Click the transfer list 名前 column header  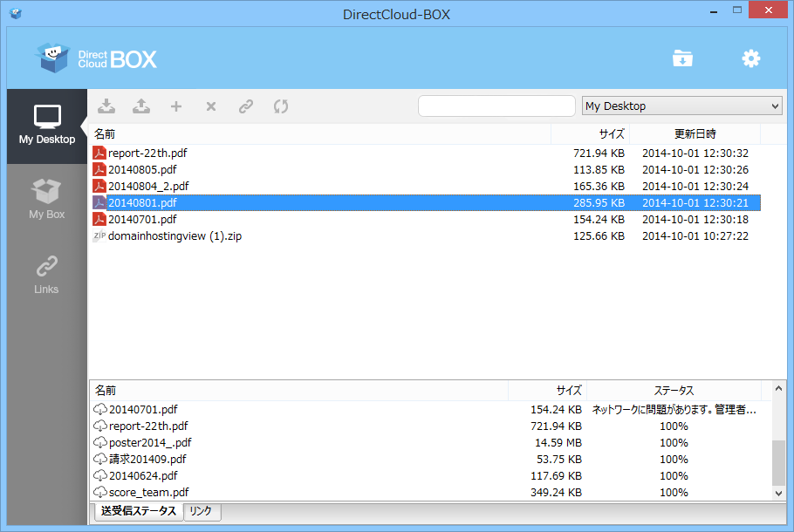[298, 390]
